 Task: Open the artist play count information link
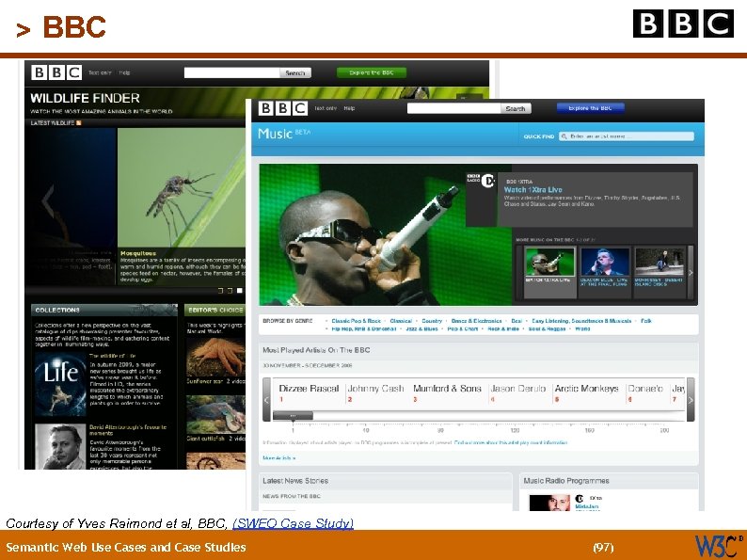click(511, 442)
